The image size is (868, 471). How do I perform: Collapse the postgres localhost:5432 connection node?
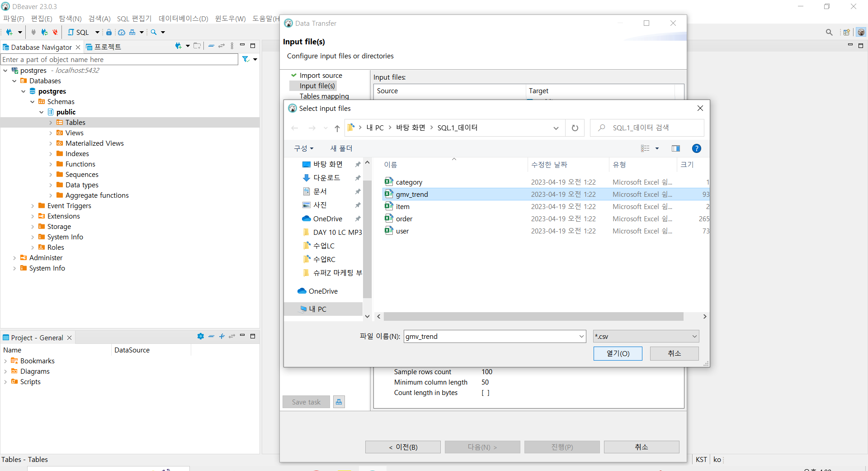[x=5, y=71]
